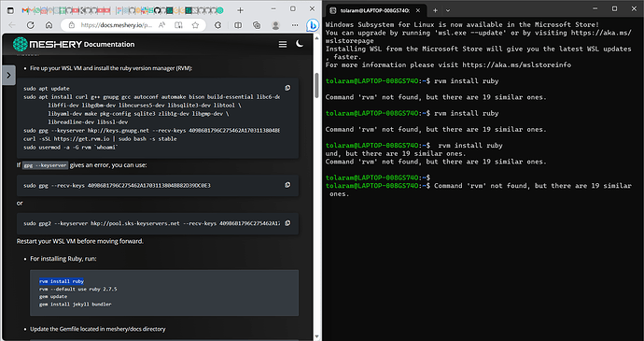Open the Meshery hamburger navigation menu
Viewport: 644px width, 341px height.
pyautogui.click(x=283, y=44)
